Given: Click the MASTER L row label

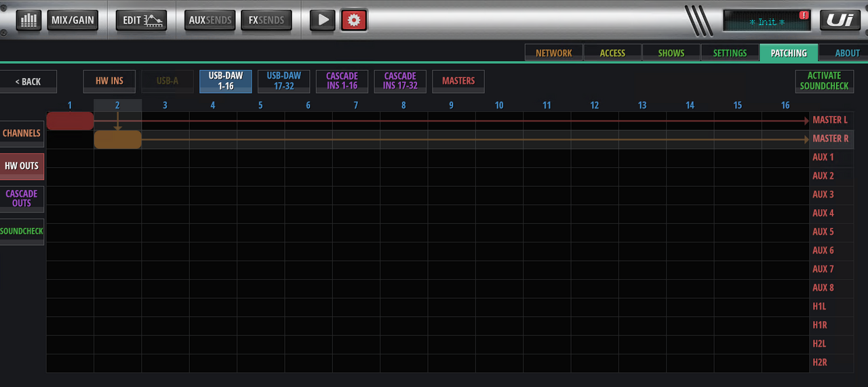Looking at the screenshot, I should tap(830, 120).
